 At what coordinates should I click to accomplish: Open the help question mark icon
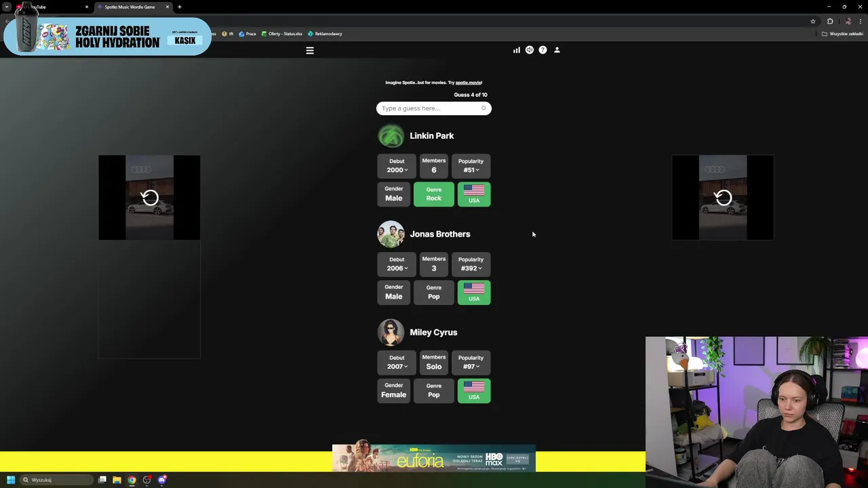click(542, 50)
